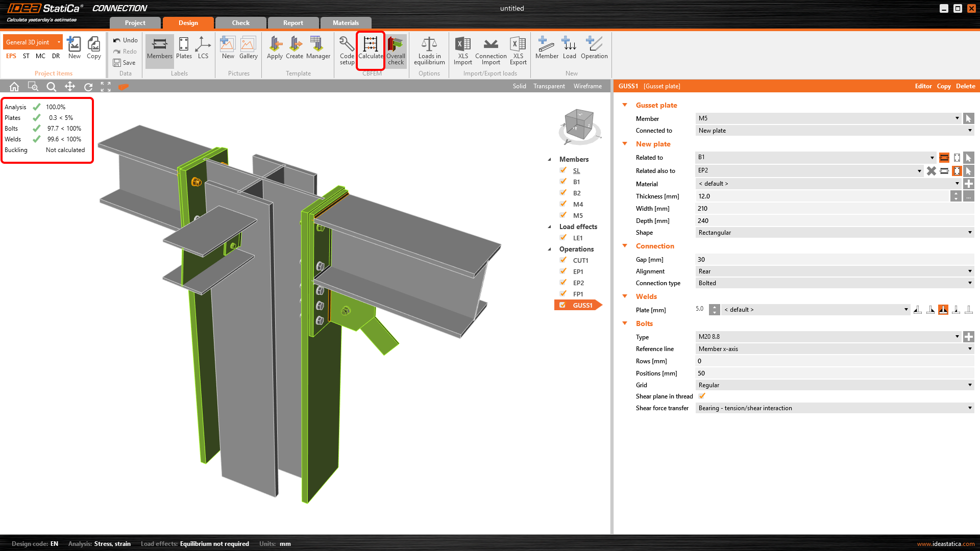Viewport: 980px width, 551px height.
Task: Open the Shape dropdown showing Rectangular
Action: (834, 233)
